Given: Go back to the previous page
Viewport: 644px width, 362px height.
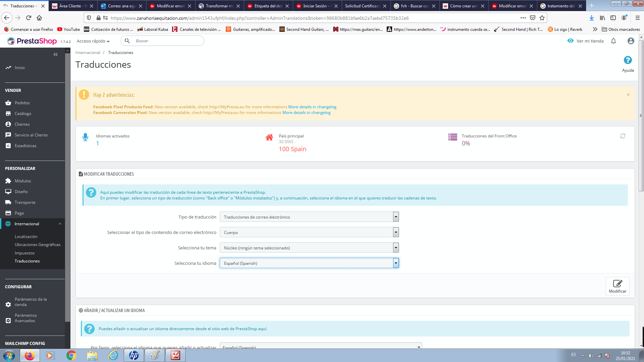Looking at the screenshot, I should (x=7, y=18).
